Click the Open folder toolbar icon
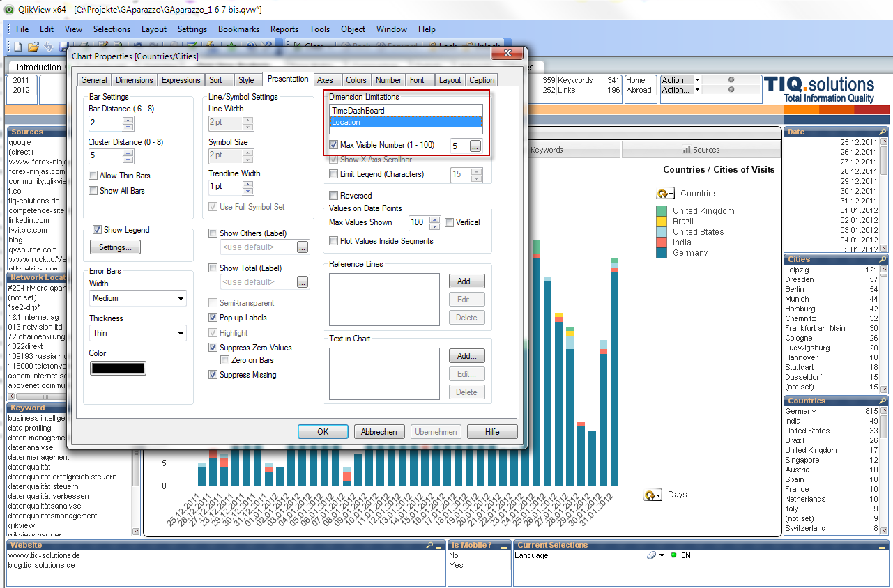The image size is (893, 588). (x=33, y=47)
